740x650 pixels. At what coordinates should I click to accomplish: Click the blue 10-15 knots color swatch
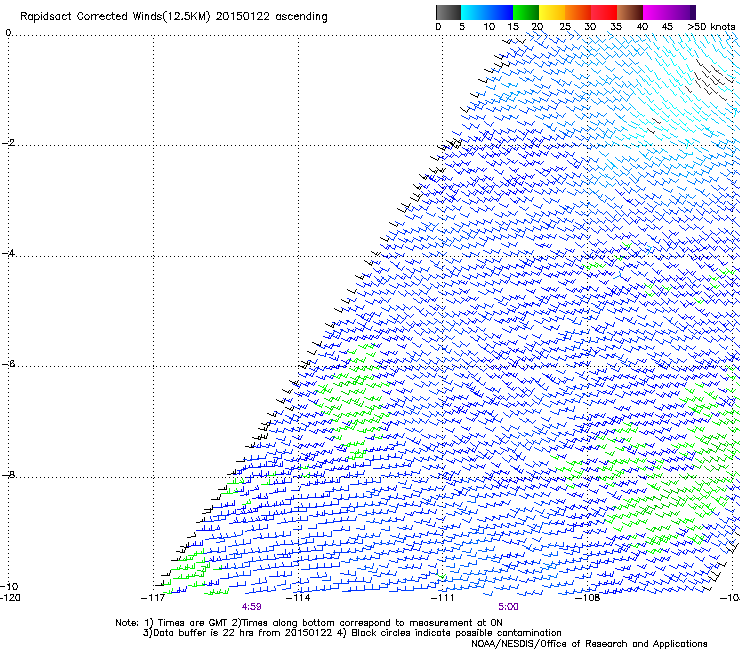(500, 12)
